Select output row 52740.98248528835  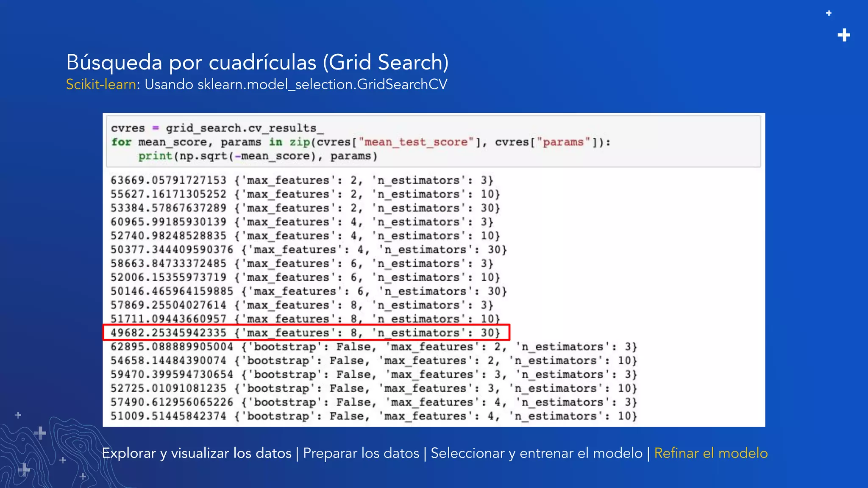coord(305,236)
